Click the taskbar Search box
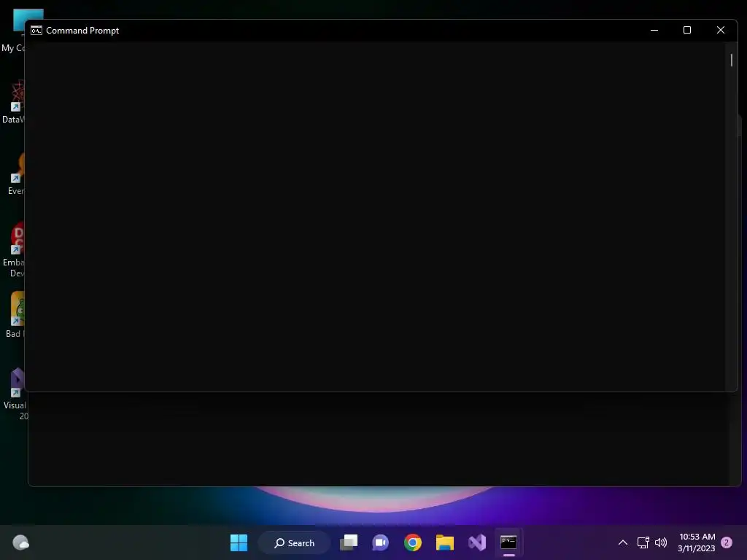Image resolution: width=747 pixels, height=560 pixels. pos(295,542)
